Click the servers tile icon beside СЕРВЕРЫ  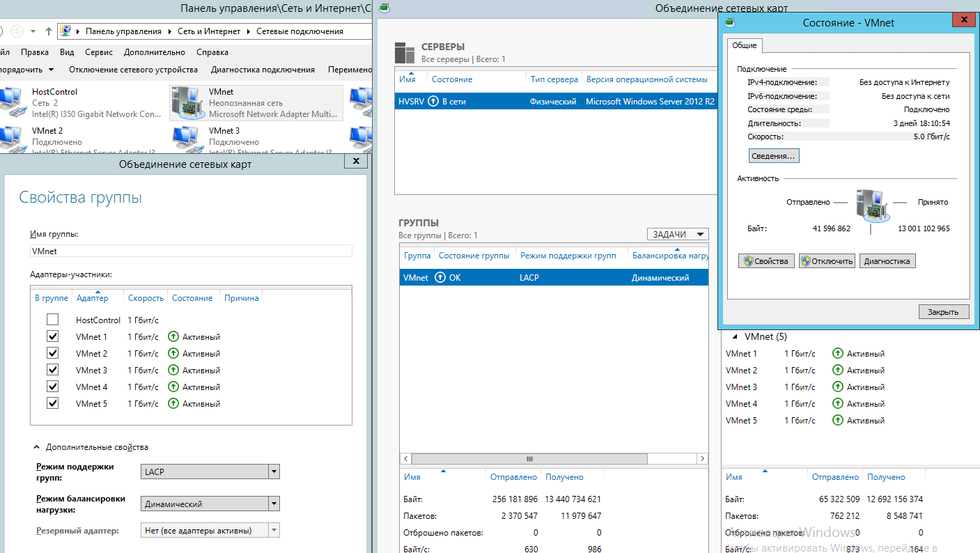pos(405,53)
